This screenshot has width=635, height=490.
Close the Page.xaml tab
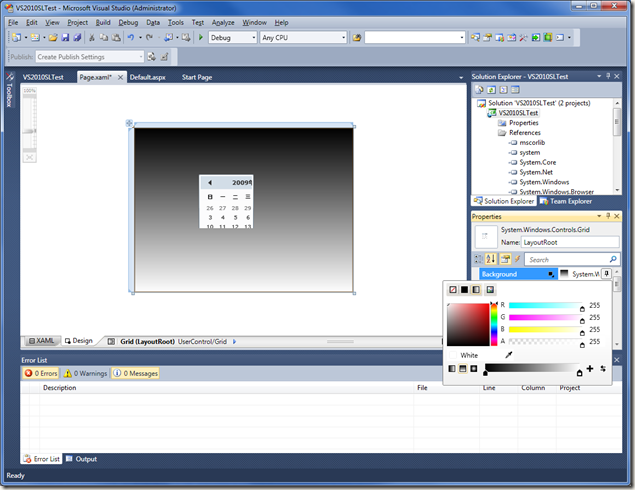click(120, 77)
